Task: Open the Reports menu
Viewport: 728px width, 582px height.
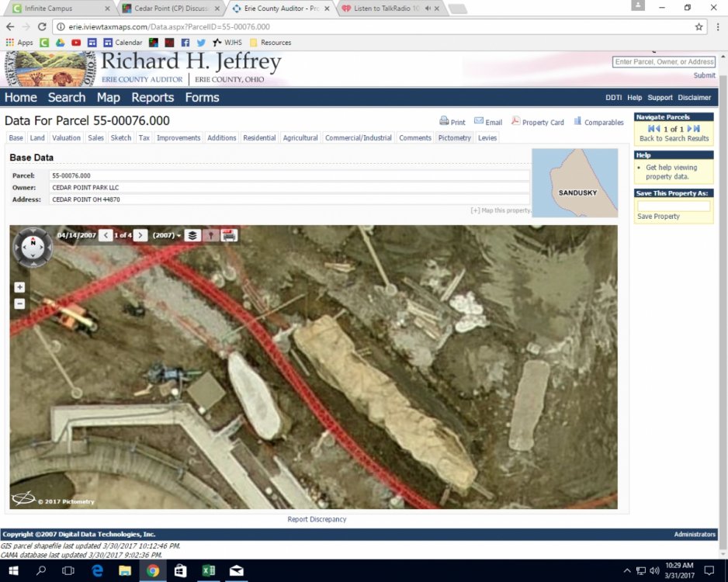Action: [x=152, y=97]
